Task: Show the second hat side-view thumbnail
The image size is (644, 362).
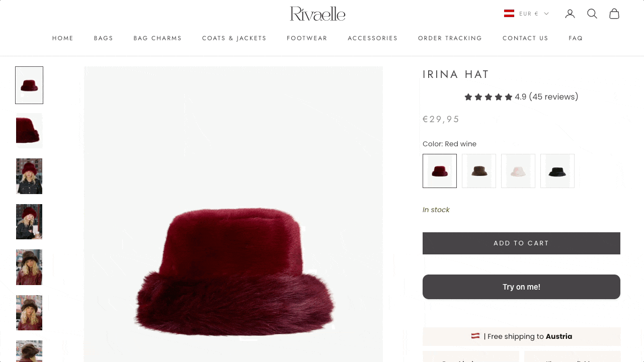Action: (x=29, y=131)
